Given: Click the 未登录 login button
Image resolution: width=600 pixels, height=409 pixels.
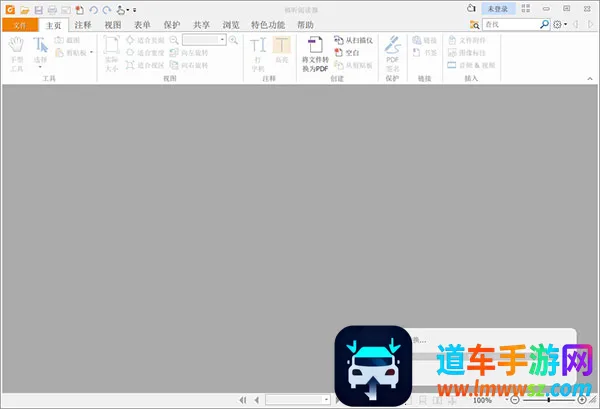Looking at the screenshot, I should 498,8.
